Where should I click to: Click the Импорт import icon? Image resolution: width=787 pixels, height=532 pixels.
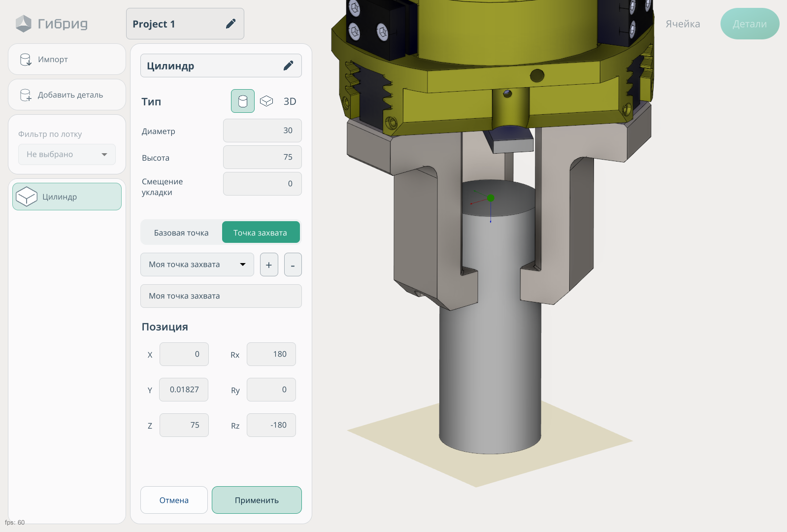tap(26, 60)
